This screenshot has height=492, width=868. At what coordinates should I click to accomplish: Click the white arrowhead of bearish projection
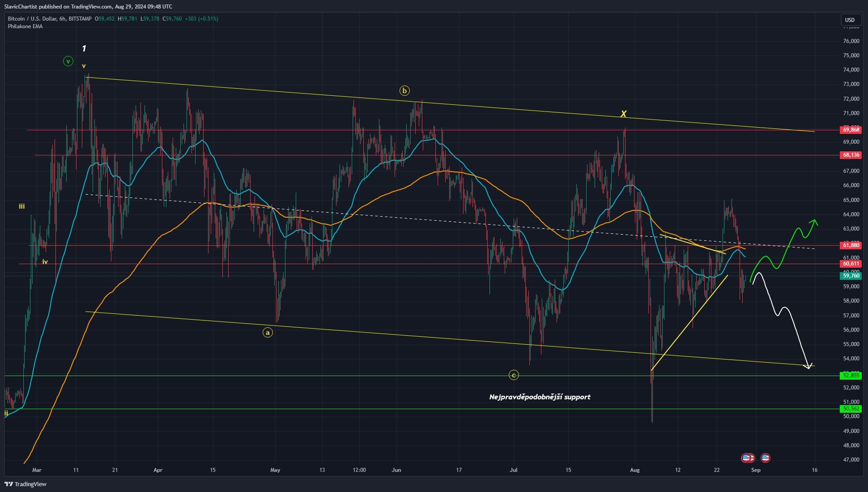(808, 366)
